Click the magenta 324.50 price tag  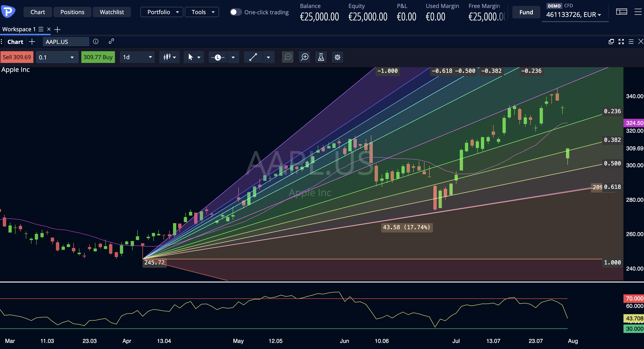(x=634, y=123)
